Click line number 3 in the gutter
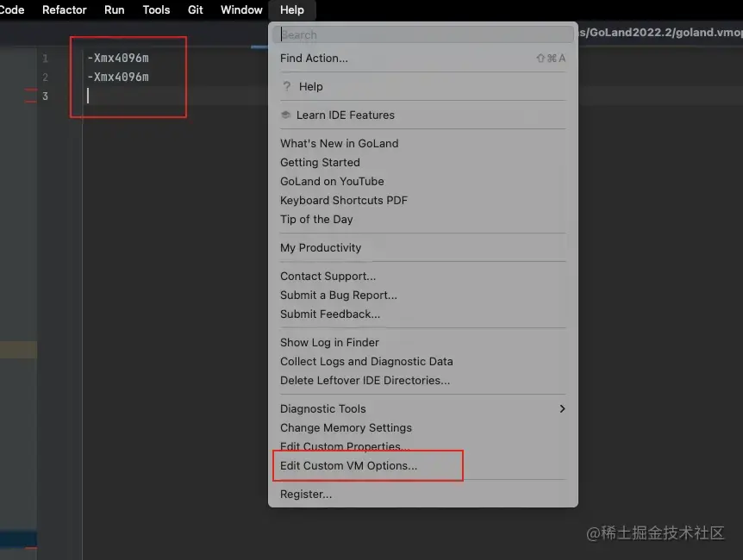Image resolution: width=743 pixels, height=560 pixels. click(45, 96)
